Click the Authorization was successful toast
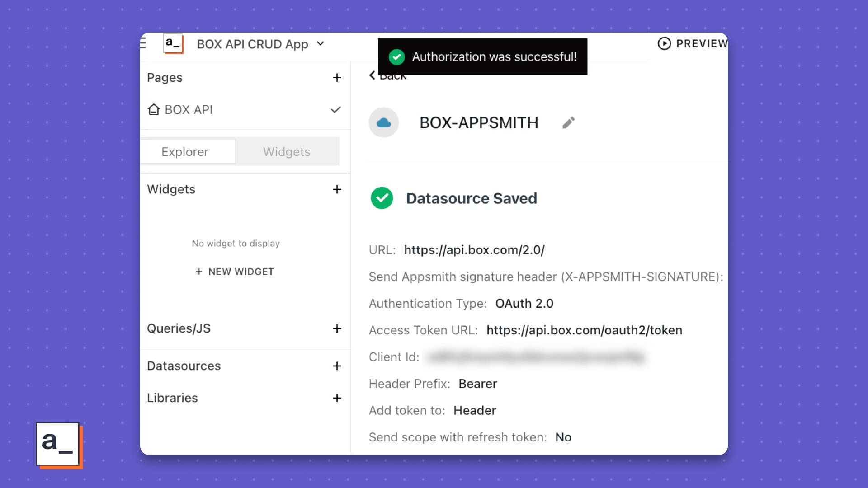 (482, 56)
